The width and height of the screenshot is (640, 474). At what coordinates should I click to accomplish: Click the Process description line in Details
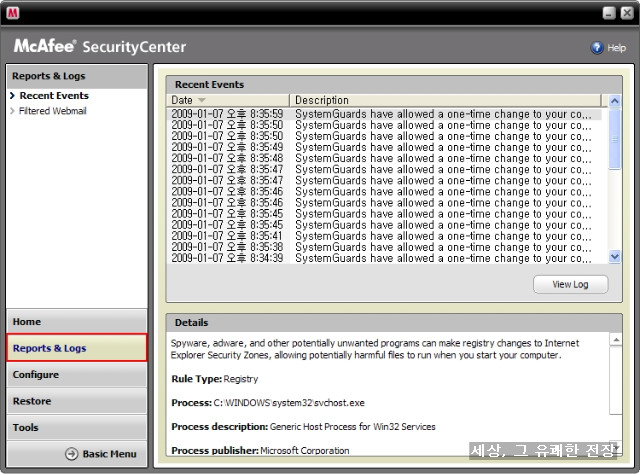tap(303, 427)
